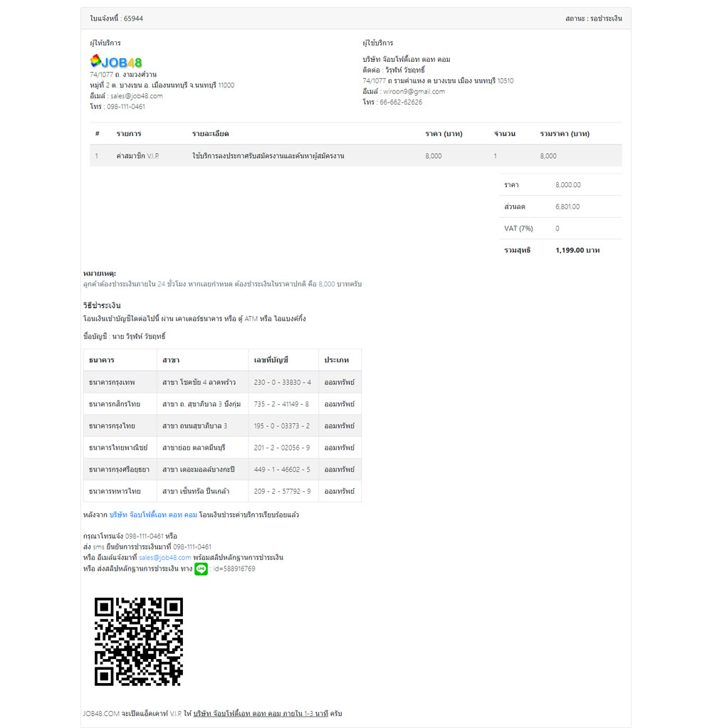Click the net total 1,199.00 บาท amount
Viewport: 712px width, 728px height.
(x=579, y=250)
